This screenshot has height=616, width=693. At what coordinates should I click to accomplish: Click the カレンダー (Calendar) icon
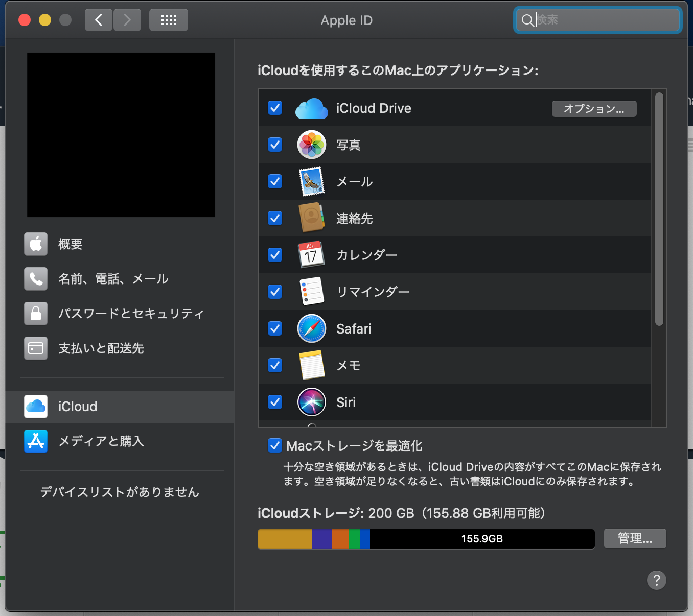(x=311, y=255)
